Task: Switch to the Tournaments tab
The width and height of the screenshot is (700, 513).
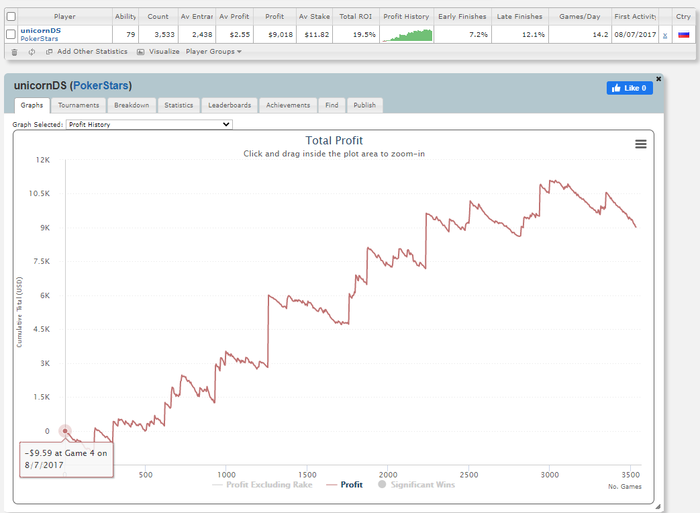Action: [x=79, y=105]
